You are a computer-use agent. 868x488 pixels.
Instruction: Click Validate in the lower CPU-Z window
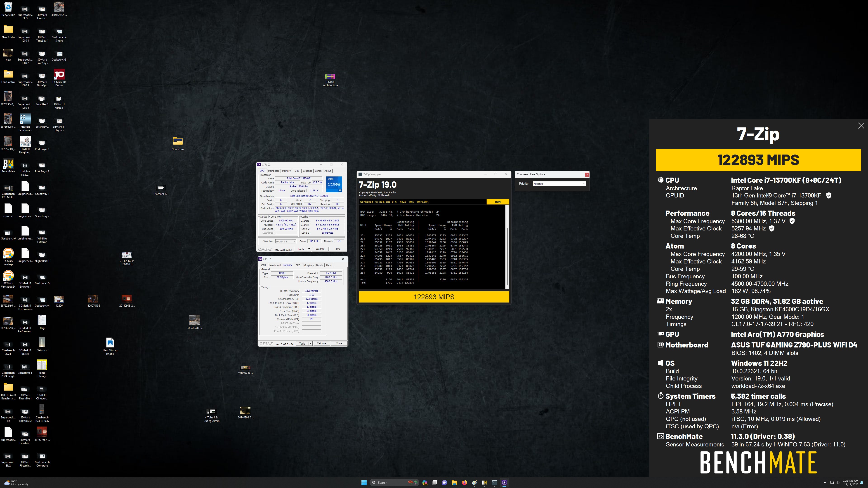click(321, 343)
